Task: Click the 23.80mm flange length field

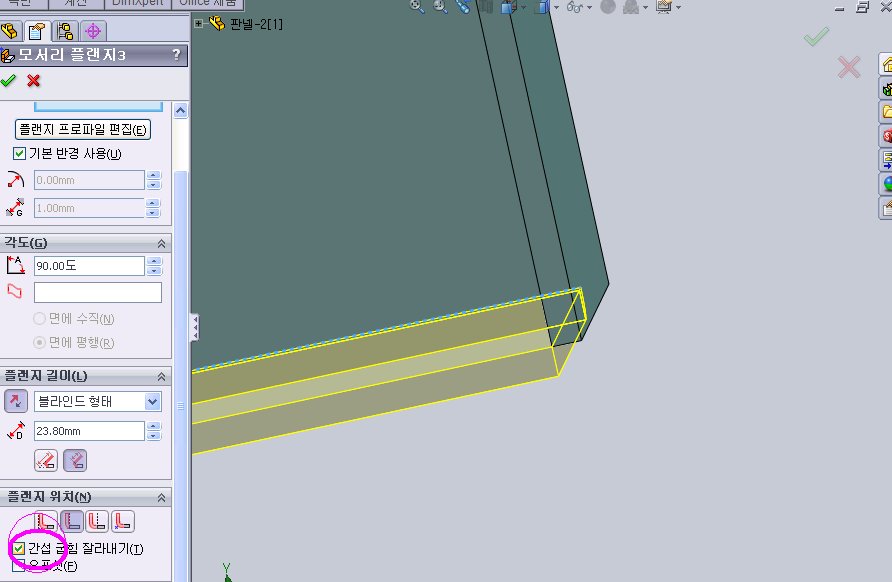Action: tap(89, 431)
